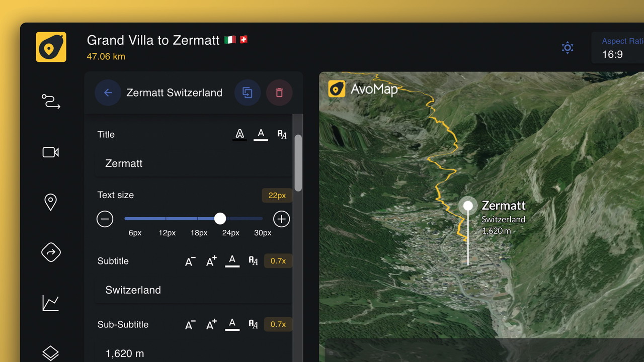The image size is (644, 362).
Task: Click the AvoMap avocado logo icon
Action: pyautogui.click(x=51, y=47)
